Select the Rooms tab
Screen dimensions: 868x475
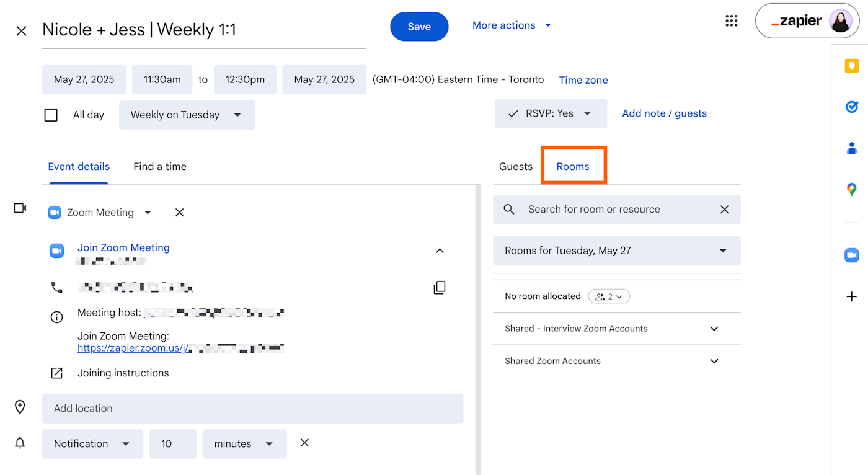pos(573,167)
